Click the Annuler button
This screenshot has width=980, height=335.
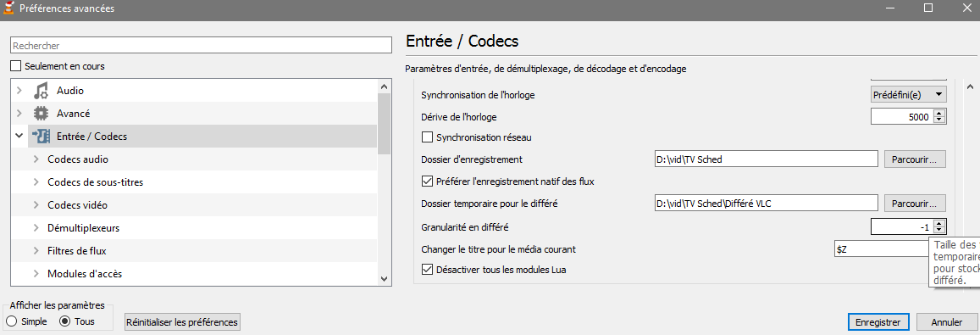point(947,322)
